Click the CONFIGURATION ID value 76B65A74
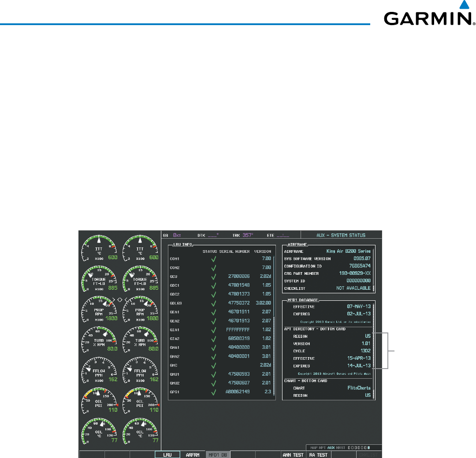 coord(360,266)
